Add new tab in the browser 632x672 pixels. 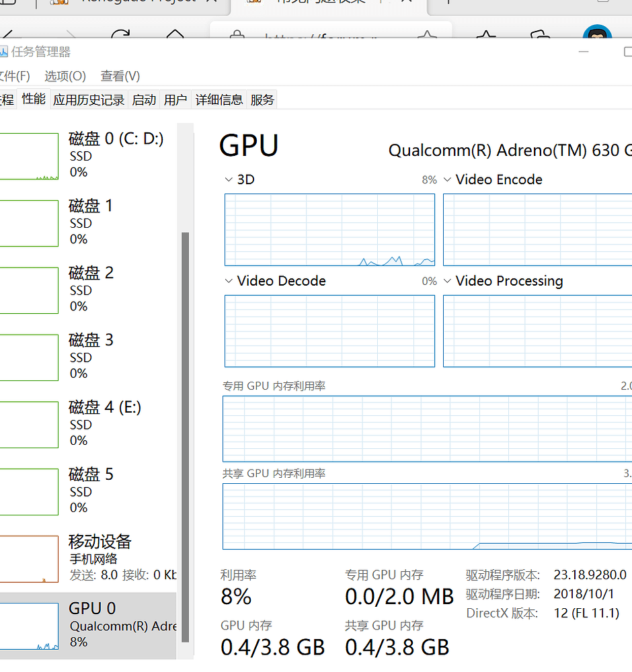coord(448,2)
